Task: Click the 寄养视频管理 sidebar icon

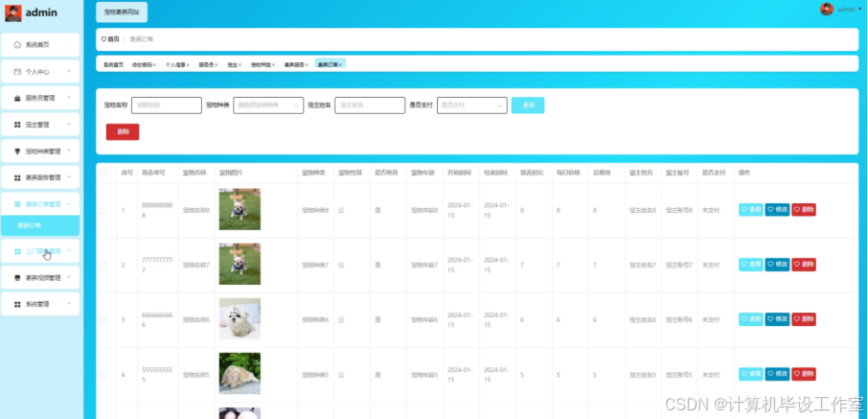Action: (x=17, y=278)
